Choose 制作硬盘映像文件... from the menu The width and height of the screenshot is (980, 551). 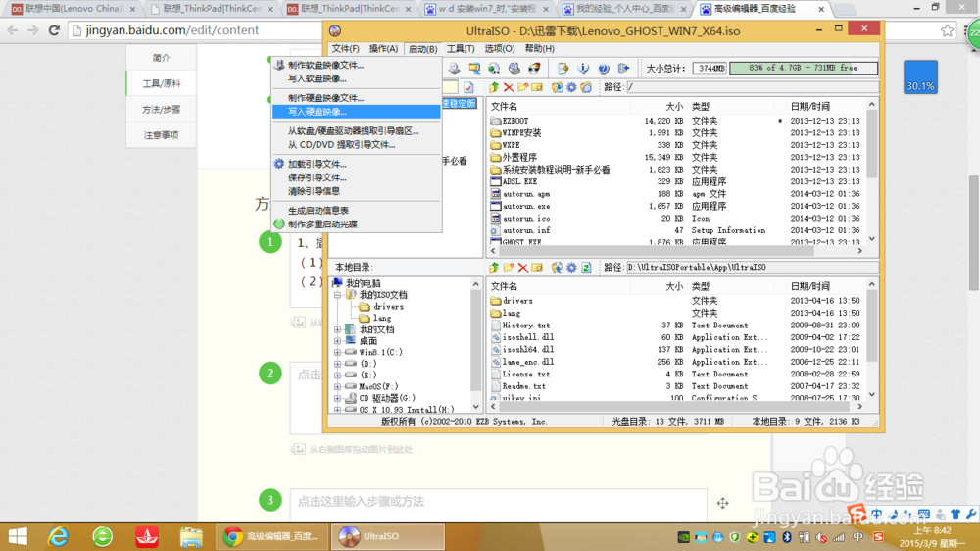click(357, 98)
